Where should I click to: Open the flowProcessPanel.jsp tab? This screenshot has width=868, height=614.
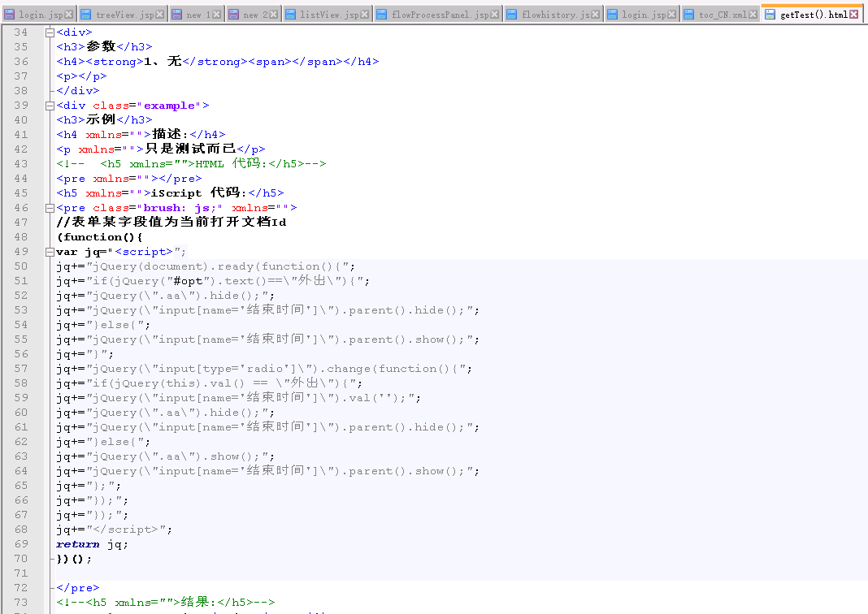(x=440, y=15)
